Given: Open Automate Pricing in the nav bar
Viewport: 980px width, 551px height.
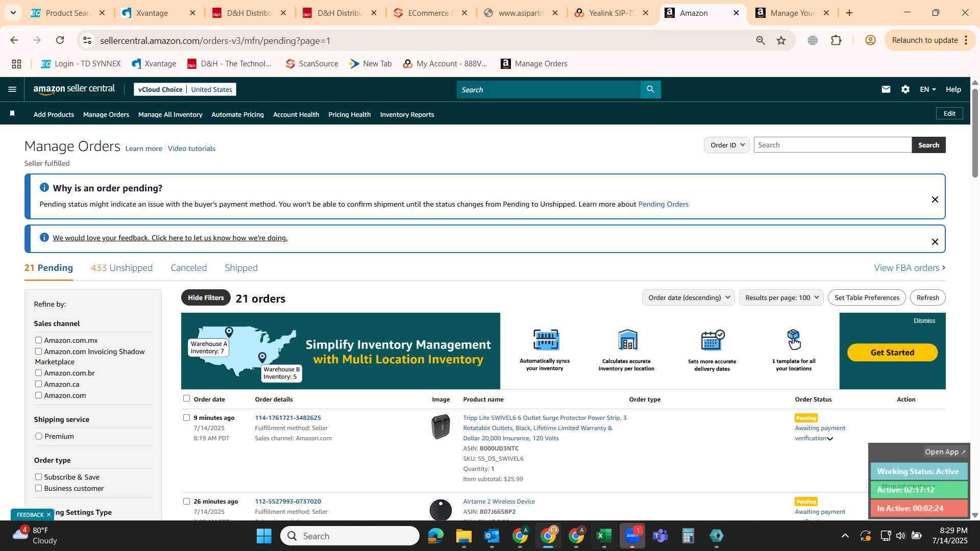Looking at the screenshot, I should 237,115.
